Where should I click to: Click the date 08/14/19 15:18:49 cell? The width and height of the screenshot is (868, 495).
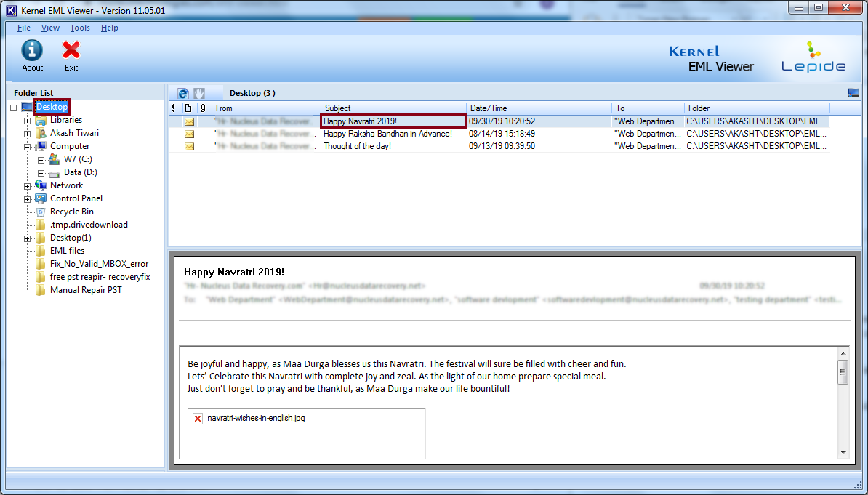tap(502, 134)
